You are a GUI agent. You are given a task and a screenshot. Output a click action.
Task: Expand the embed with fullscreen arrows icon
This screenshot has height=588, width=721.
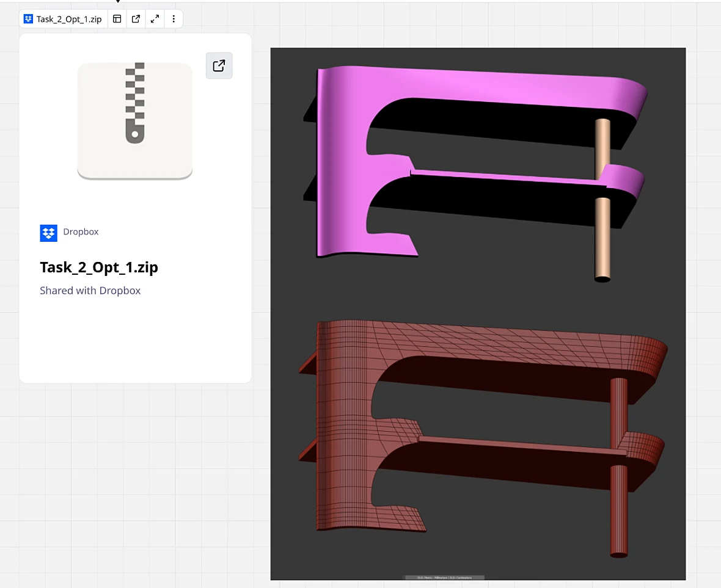pos(155,19)
